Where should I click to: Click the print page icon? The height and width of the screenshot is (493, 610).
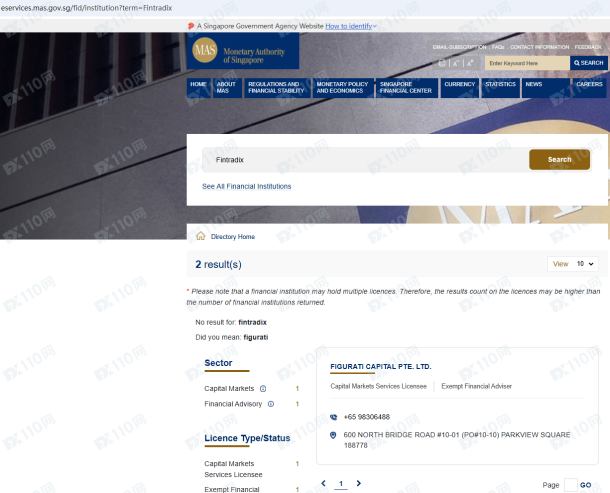[x=442, y=63]
